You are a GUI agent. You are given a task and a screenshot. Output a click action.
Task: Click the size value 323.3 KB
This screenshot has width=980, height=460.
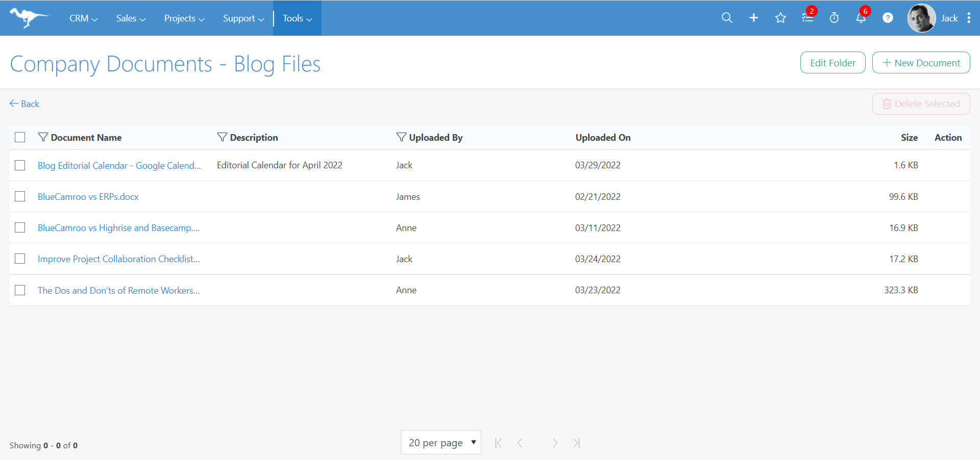(901, 290)
